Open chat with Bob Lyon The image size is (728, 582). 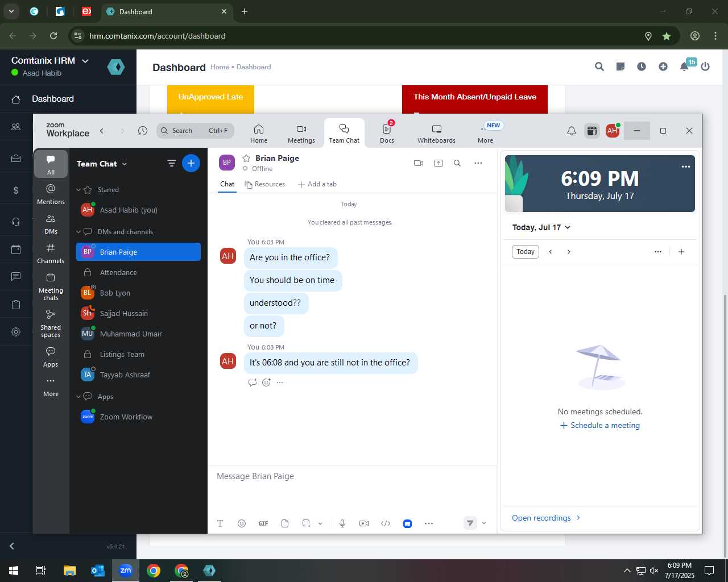[x=138, y=293]
